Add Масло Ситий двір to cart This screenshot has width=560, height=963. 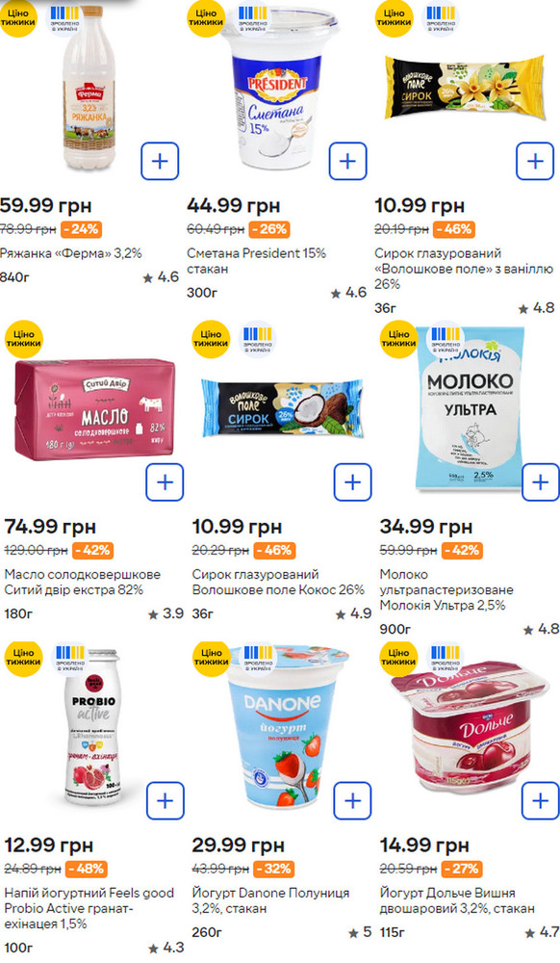pos(165,482)
